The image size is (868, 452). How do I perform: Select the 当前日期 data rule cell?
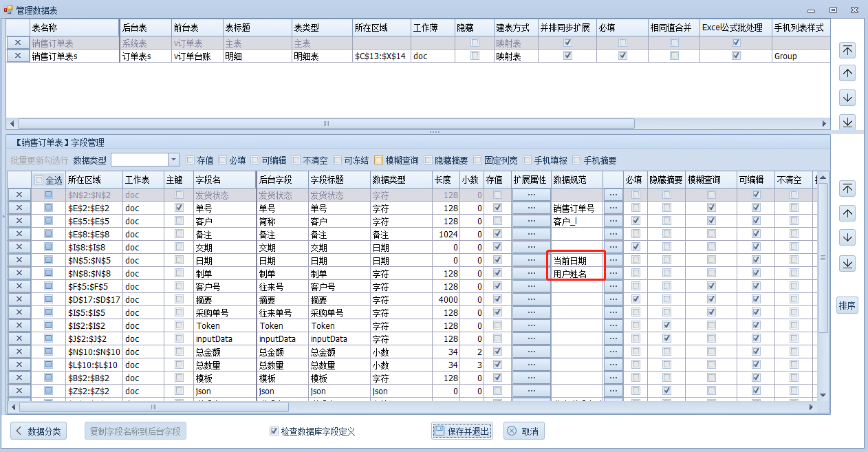577,260
